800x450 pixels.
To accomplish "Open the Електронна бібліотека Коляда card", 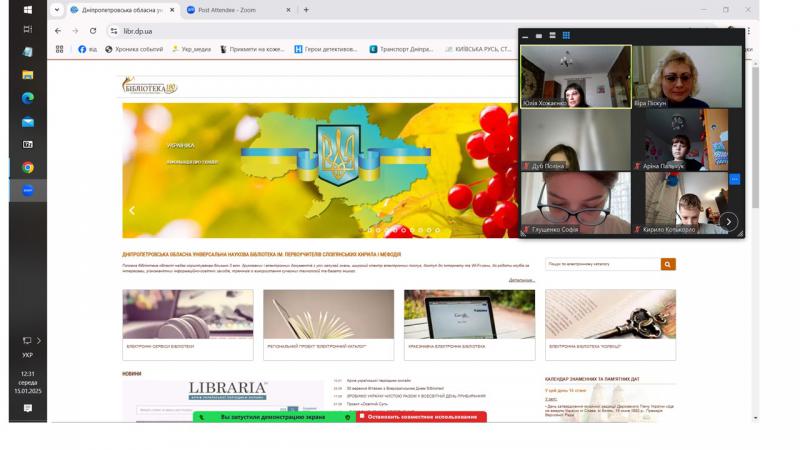I will pos(611,325).
